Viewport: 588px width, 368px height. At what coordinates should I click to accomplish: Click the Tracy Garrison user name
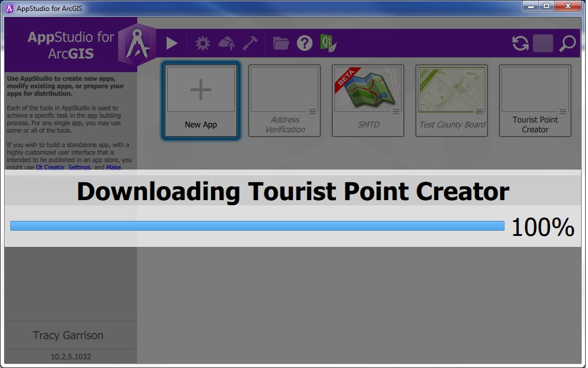tap(68, 335)
